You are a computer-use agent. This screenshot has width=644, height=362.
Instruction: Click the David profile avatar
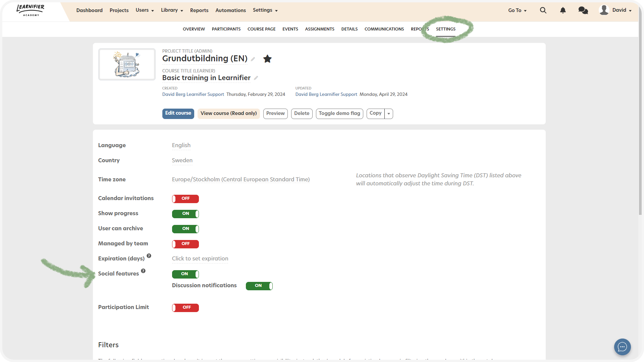(x=604, y=10)
